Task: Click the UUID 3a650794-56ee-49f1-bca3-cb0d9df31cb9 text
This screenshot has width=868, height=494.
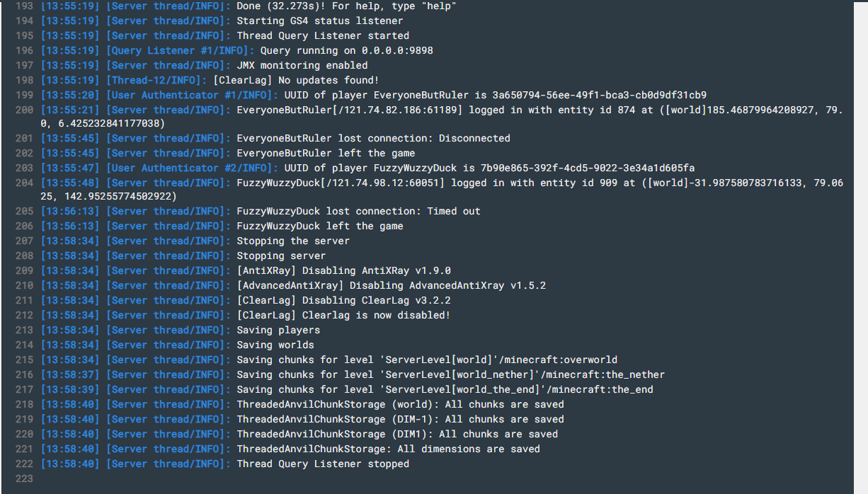Action: coord(599,95)
